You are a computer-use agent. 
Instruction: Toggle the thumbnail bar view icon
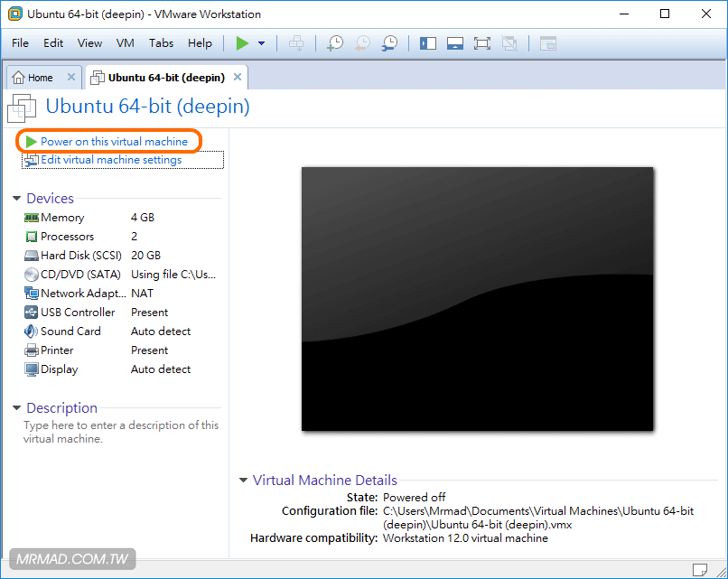455,43
